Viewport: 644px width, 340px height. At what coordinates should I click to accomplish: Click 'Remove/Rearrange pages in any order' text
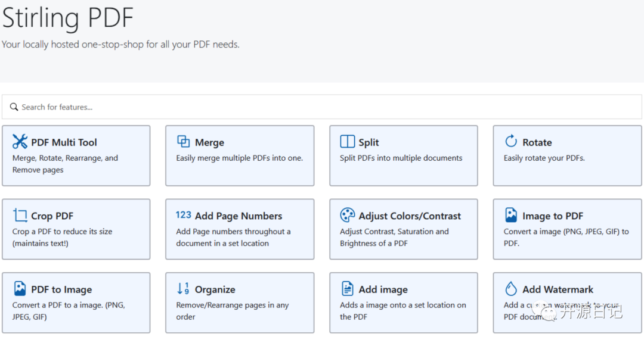[233, 311]
